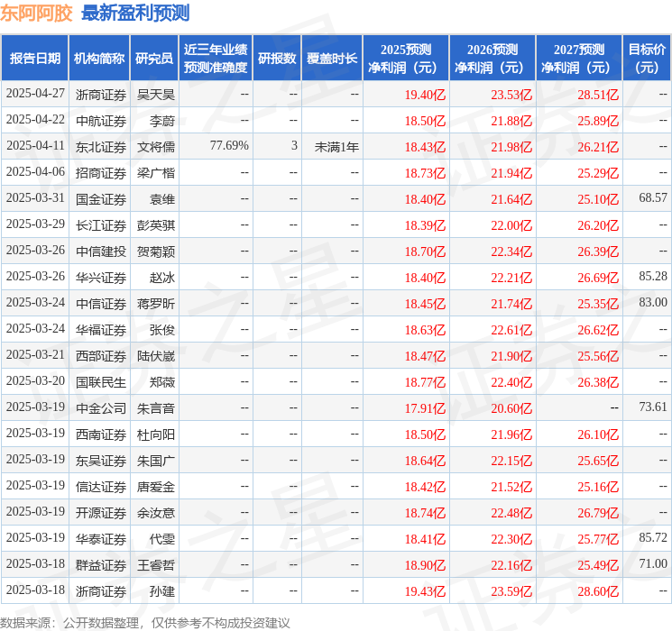This screenshot has width=672, height=631.
Task: Click the 最新盈利预测 heading
Action: pyautogui.click(x=135, y=13)
